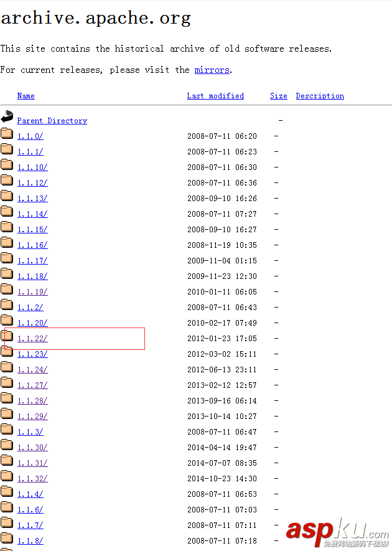Click folder icon beside 1.1.10/
This screenshot has width=392, height=551.
click(x=7, y=164)
